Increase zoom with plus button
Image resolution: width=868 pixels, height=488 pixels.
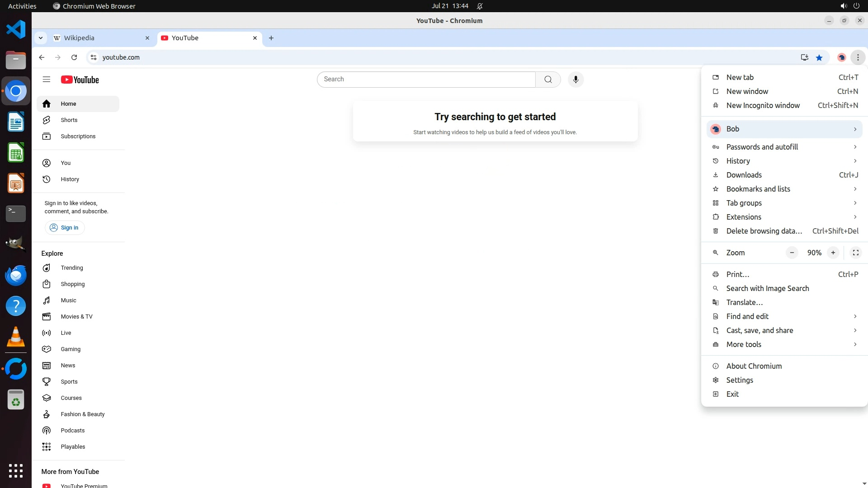click(x=833, y=253)
